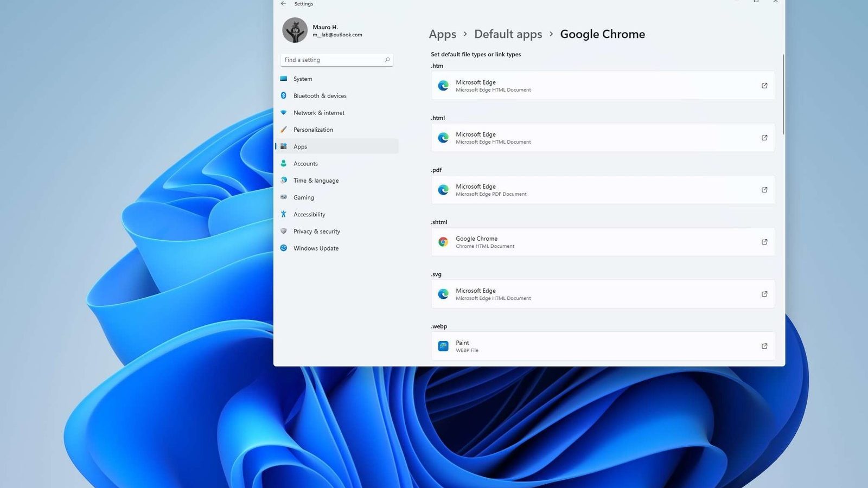Click the Mauro H. profile picture

tap(295, 30)
